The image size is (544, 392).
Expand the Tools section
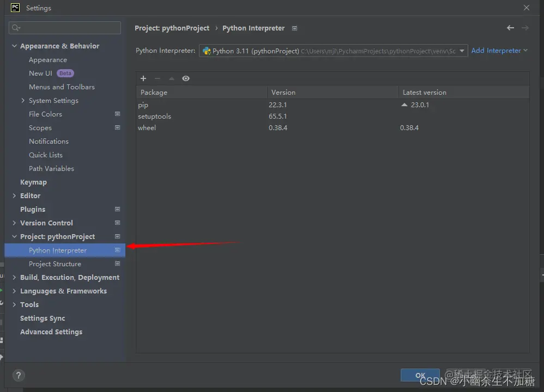click(14, 305)
